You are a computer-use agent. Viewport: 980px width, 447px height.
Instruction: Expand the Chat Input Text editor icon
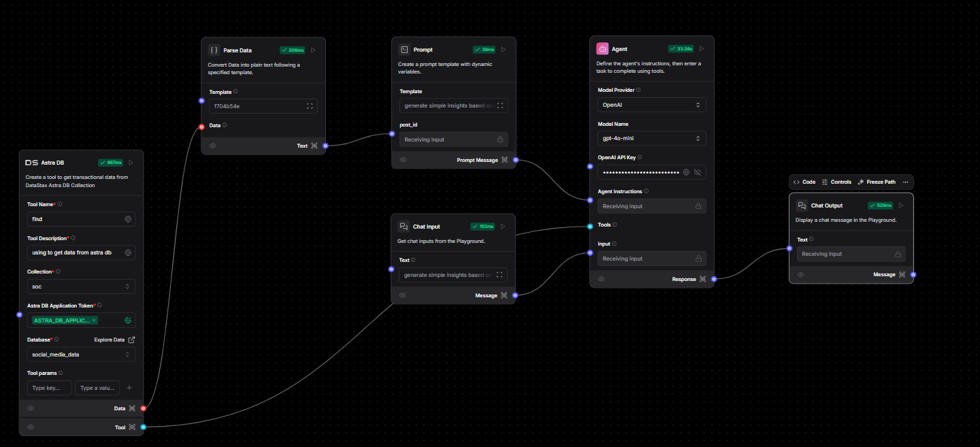coord(500,275)
